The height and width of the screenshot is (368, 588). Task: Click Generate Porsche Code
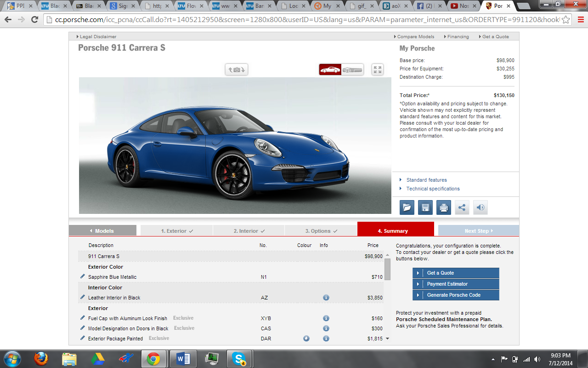click(x=456, y=295)
